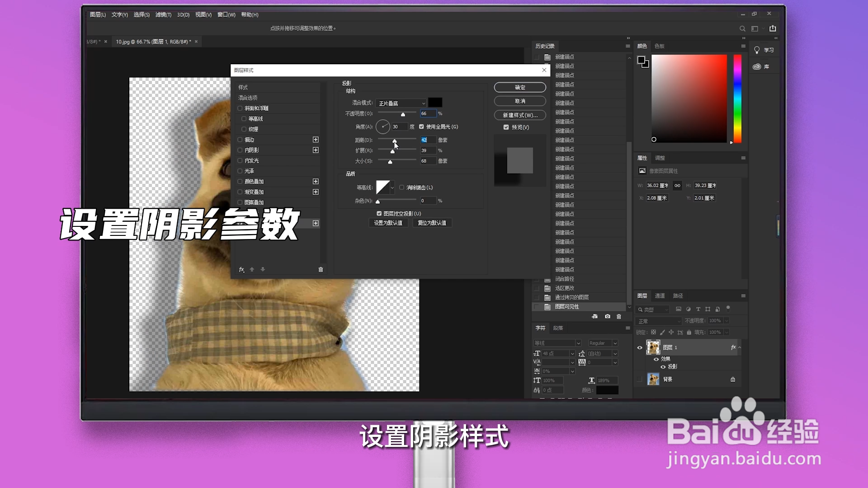This screenshot has width=868, height=488.
Task: Click the text layer filter T icon
Action: click(x=698, y=310)
